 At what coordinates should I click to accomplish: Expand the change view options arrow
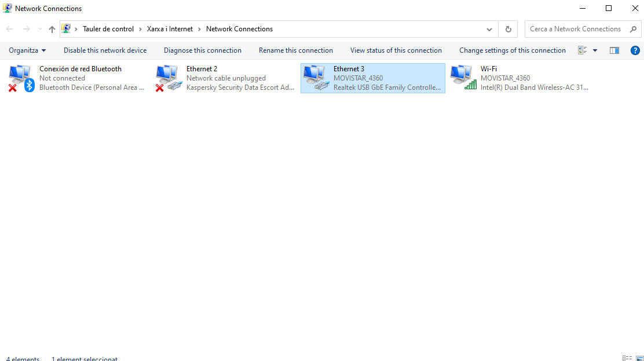(595, 50)
